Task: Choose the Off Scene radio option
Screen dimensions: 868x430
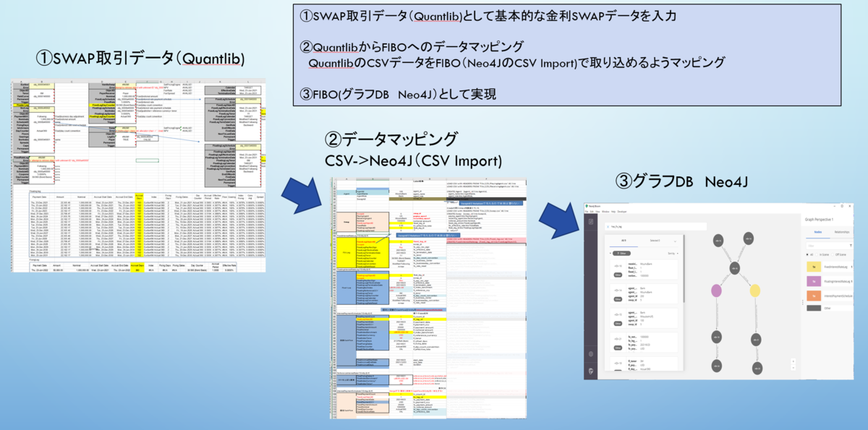Action: (833, 254)
